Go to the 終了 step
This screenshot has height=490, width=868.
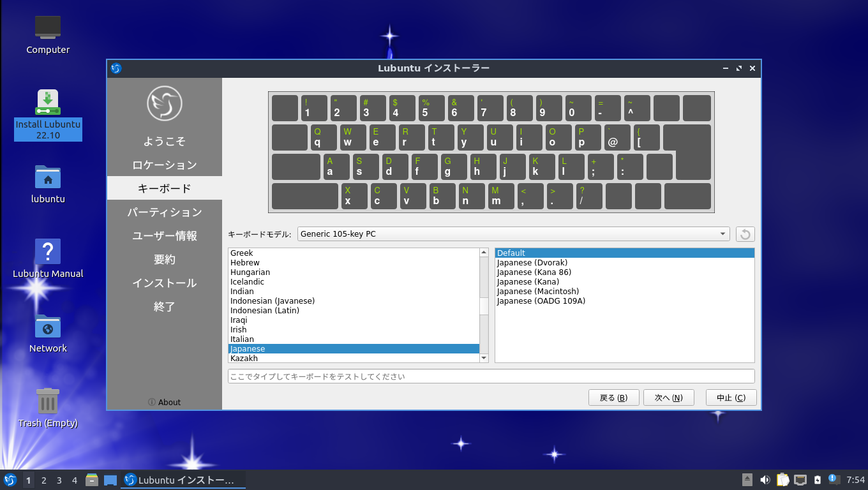click(165, 306)
